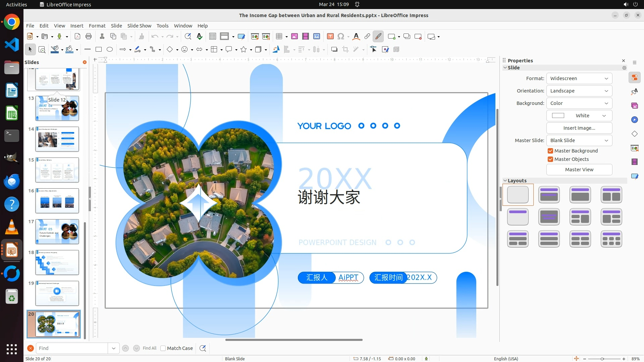Open the Format menu
Screen dimensions: 644x362
pos(97,26)
